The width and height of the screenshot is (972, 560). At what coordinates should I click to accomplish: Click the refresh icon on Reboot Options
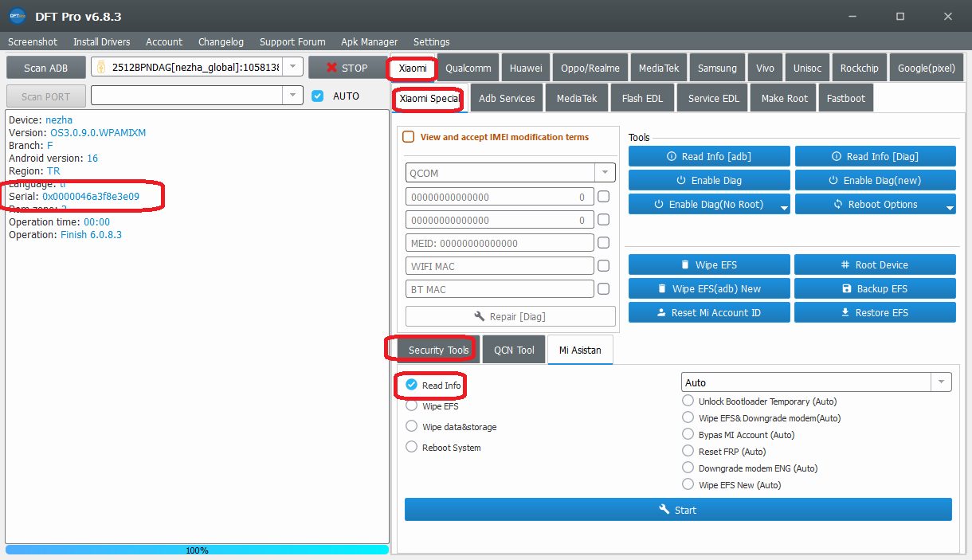[838, 205]
